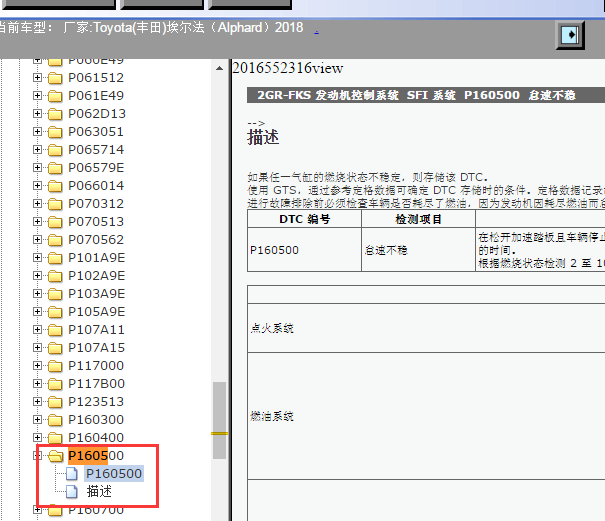Image resolution: width=605 pixels, height=521 pixels.
Task: Expand the P160400 tree node
Action: (37, 438)
